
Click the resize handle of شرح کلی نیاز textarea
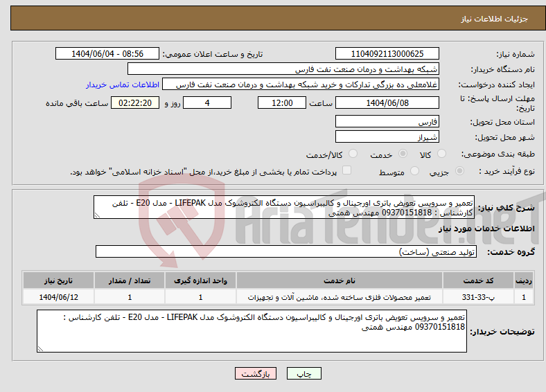pyautogui.click(x=97, y=215)
